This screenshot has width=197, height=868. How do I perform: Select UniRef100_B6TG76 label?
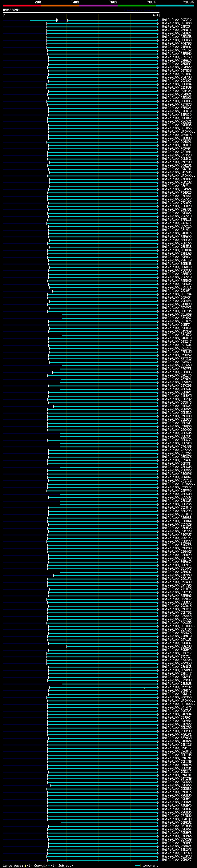(177, 321)
